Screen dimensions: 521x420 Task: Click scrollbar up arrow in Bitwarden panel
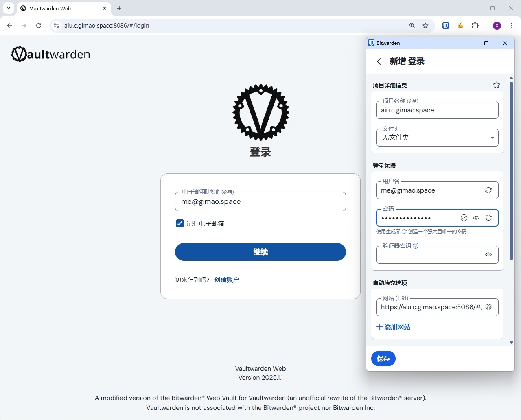511,78
